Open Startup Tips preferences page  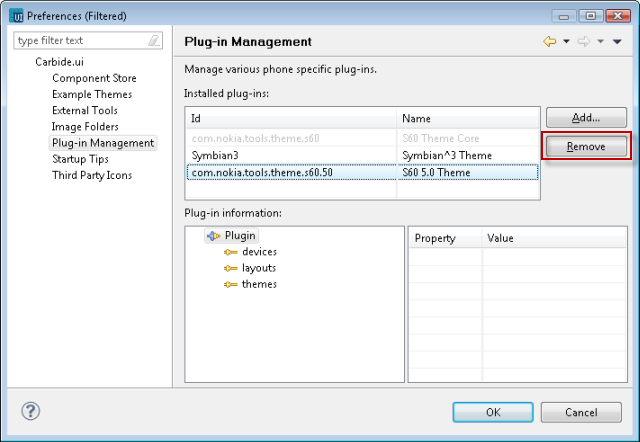[x=80, y=159]
